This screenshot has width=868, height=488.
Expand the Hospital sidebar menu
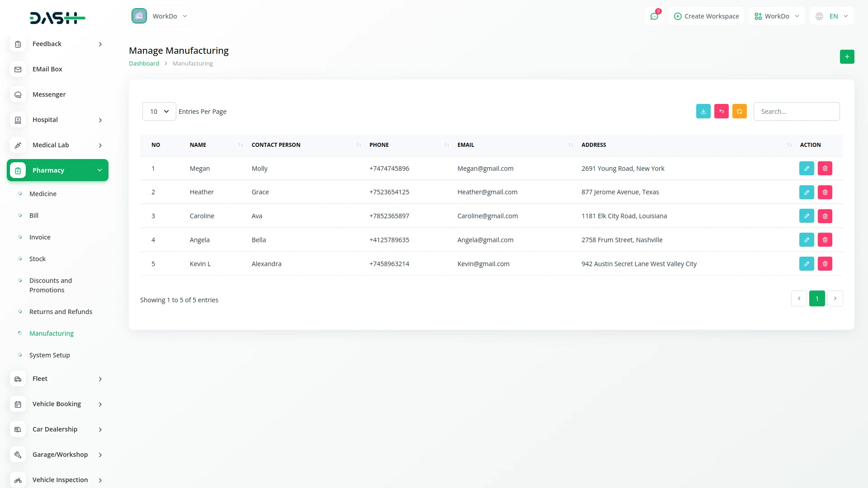click(57, 120)
